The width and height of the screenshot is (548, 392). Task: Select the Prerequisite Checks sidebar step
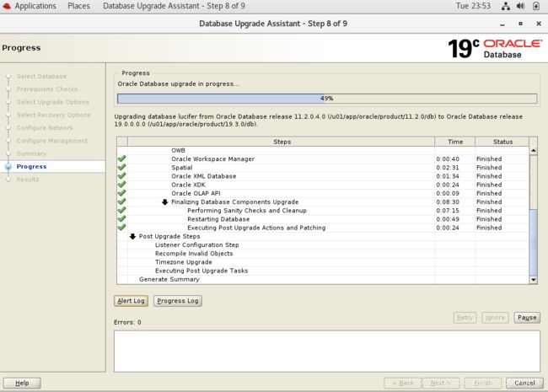coord(47,89)
